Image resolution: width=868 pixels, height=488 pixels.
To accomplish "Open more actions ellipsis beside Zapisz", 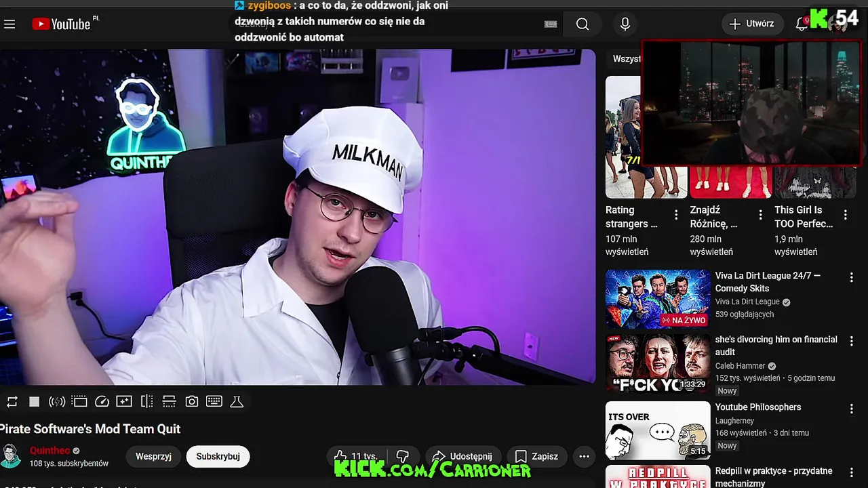I will coord(584,456).
